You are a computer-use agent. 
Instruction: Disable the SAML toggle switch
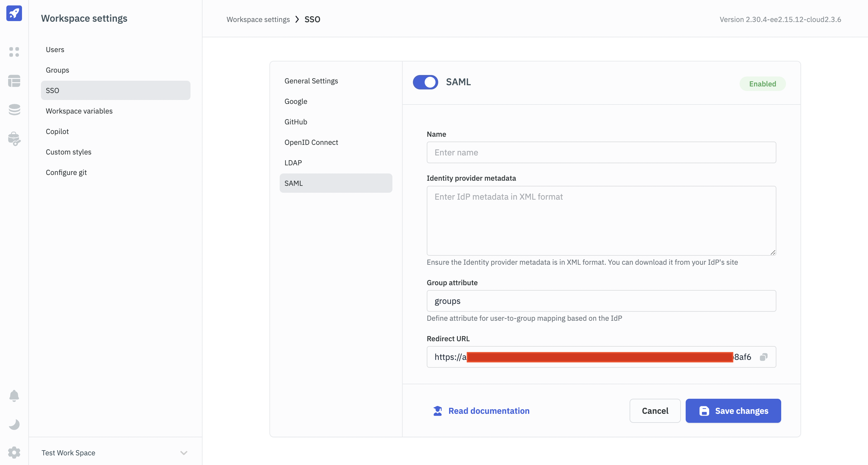click(425, 82)
